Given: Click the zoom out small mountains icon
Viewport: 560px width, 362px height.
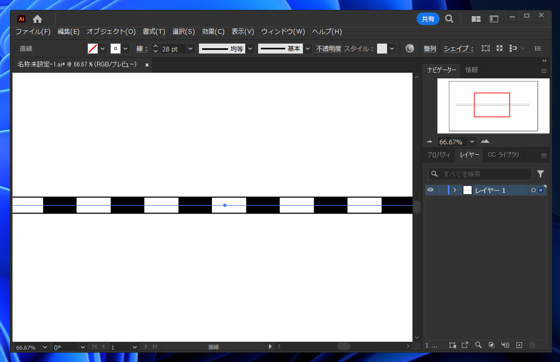Looking at the screenshot, I should 430,142.
